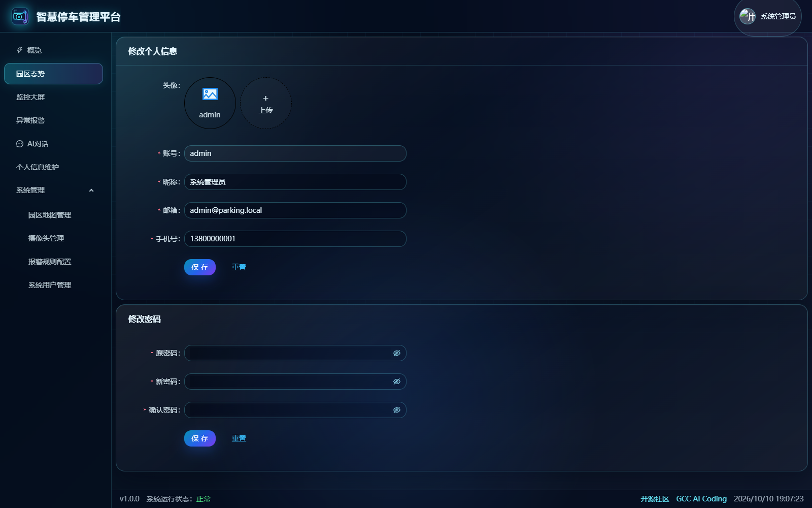Open the GCC AI Coding footer link
This screenshot has width=812, height=508.
click(x=701, y=499)
